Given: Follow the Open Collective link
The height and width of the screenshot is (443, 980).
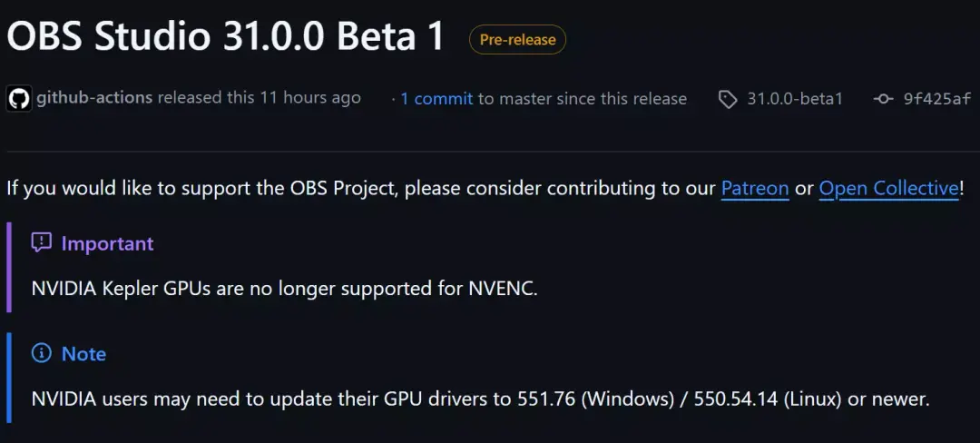Looking at the screenshot, I should click(x=888, y=188).
